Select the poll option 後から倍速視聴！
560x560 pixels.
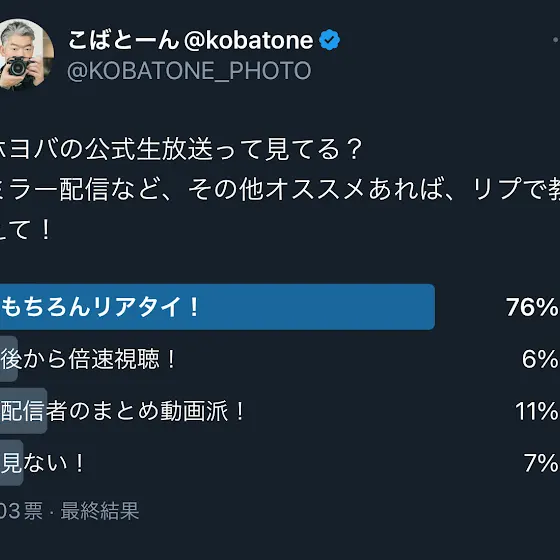tap(88, 359)
